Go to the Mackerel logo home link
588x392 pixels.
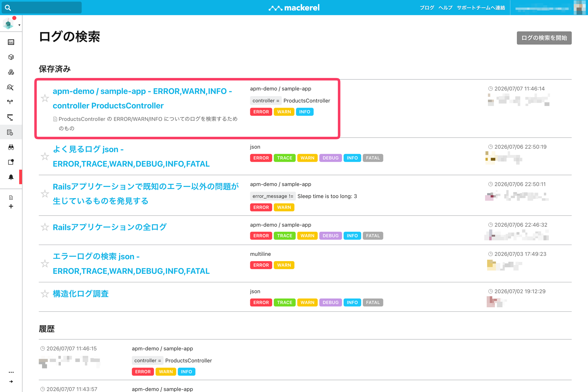[x=294, y=8]
